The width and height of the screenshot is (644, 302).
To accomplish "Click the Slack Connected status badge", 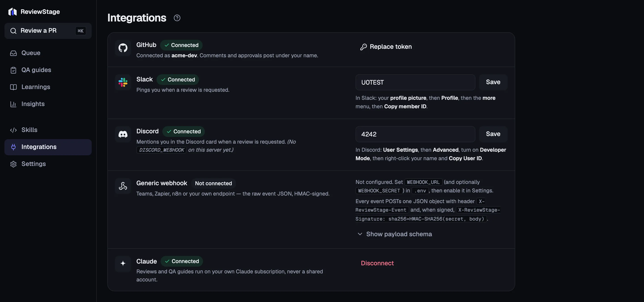I will pos(178,79).
